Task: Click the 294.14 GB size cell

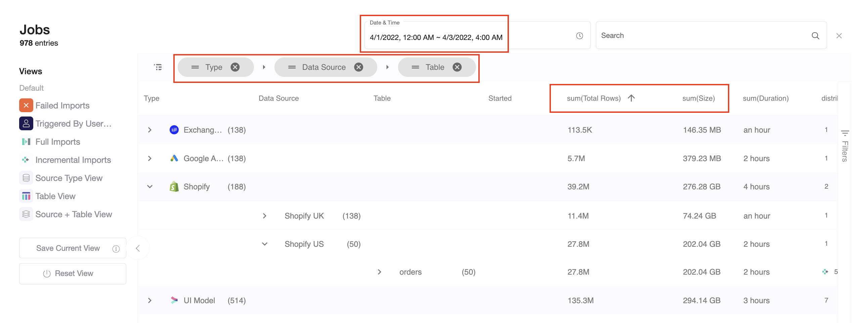Action: point(701,300)
